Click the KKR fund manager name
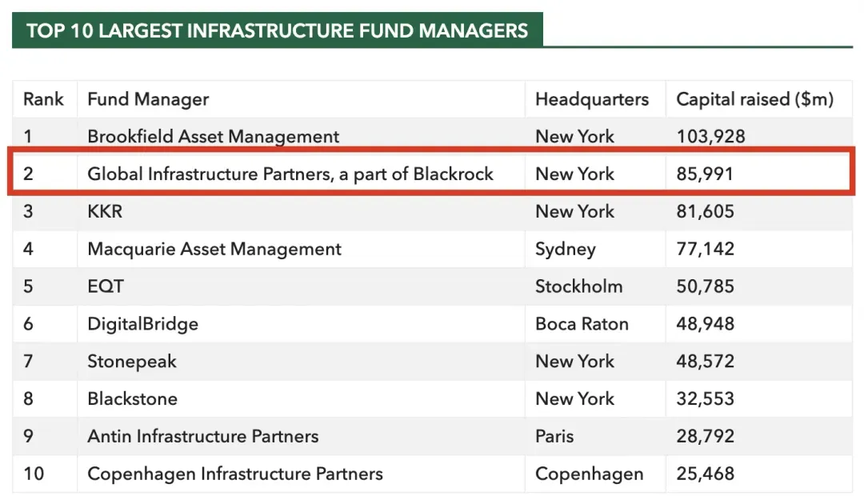The height and width of the screenshot is (504, 864). (x=105, y=211)
